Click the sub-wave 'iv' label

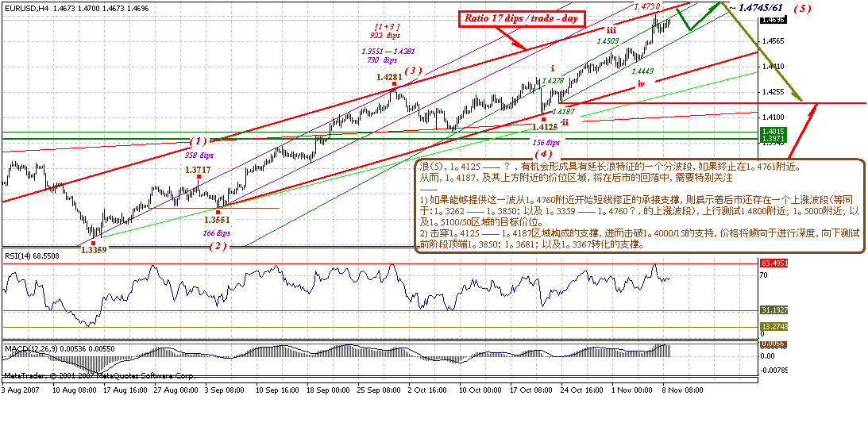[641, 84]
